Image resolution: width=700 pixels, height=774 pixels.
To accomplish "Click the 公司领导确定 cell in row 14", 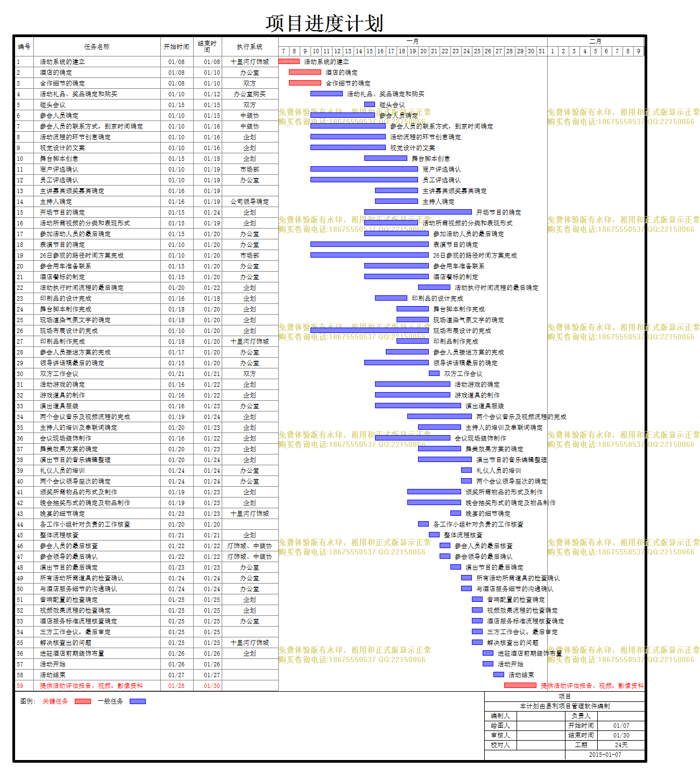I will pyautogui.click(x=250, y=202).
